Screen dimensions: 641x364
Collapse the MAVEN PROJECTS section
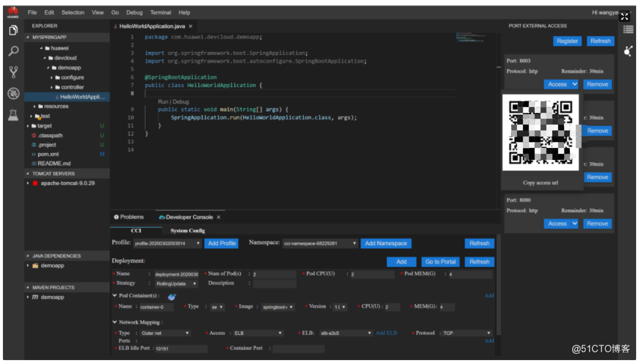[28, 288]
